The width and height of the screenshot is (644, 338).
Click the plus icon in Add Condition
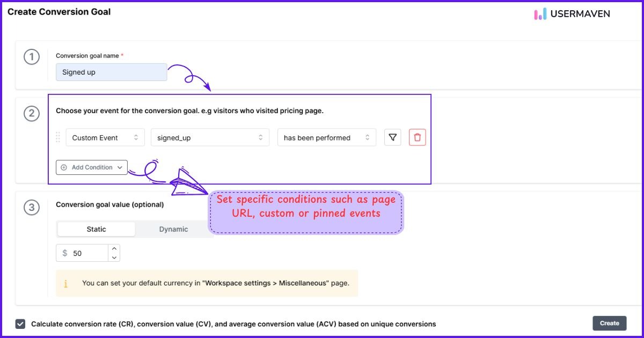coord(64,167)
